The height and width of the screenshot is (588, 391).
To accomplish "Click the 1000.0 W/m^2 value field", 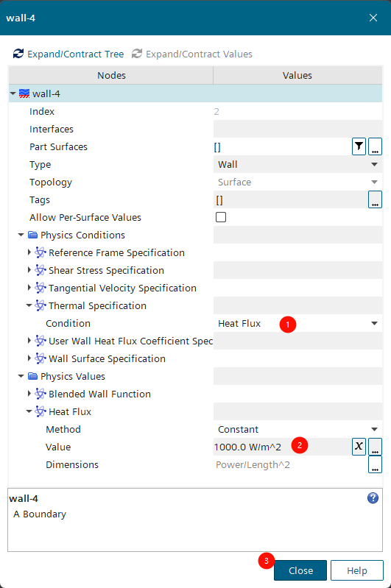I will [x=282, y=447].
